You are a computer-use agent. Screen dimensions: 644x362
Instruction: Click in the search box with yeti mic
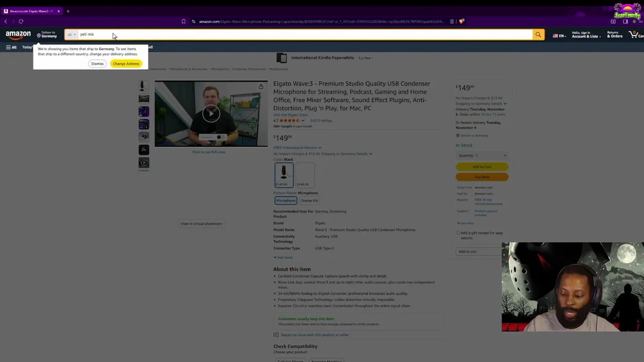point(305,35)
